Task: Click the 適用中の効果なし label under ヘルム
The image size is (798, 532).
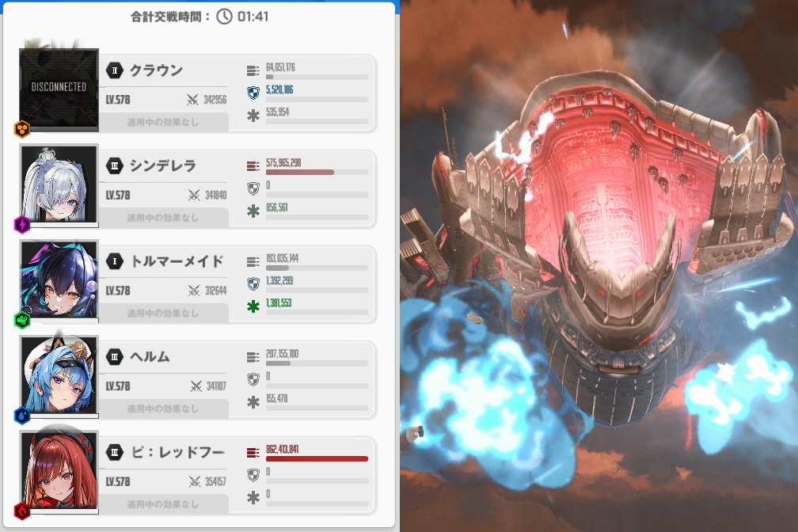Action: [x=163, y=409]
